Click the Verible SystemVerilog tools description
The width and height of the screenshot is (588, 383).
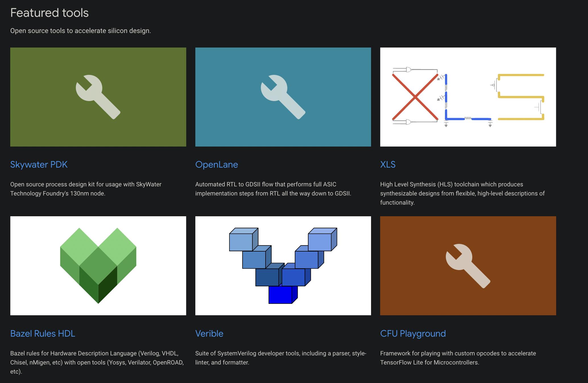(x=281, y=358)
